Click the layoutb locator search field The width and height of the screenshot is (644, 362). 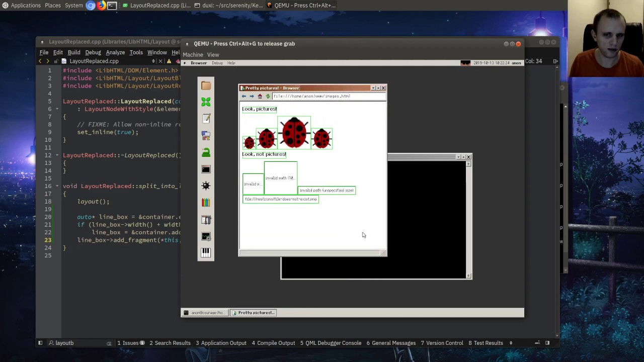tap(80, 343)
